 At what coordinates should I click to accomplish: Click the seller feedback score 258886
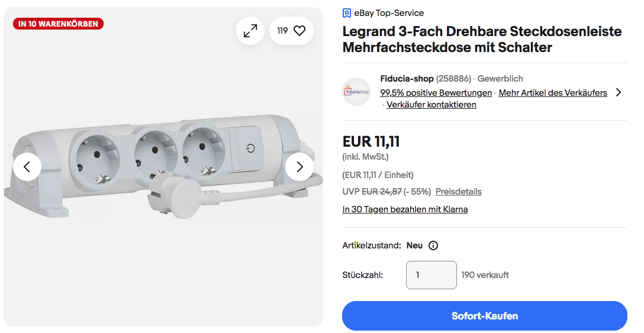(x=453, y=79)
